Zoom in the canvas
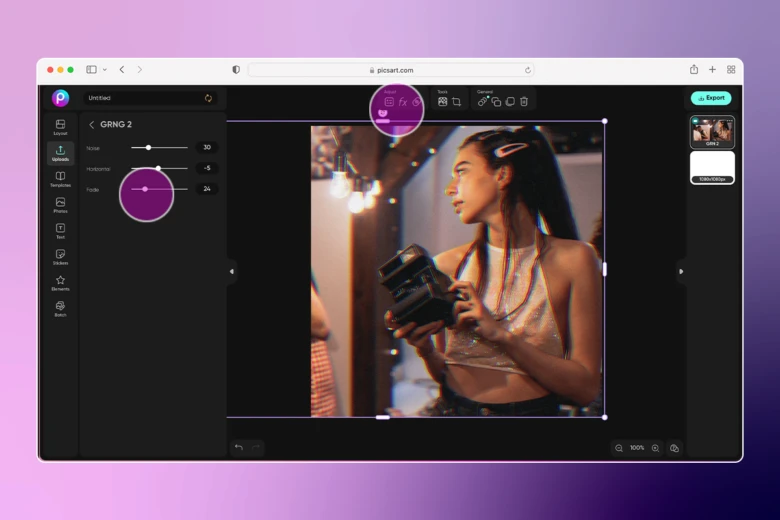Image resolution: width=780 pixels, height=520 pixels. click(x=655, y=448)
